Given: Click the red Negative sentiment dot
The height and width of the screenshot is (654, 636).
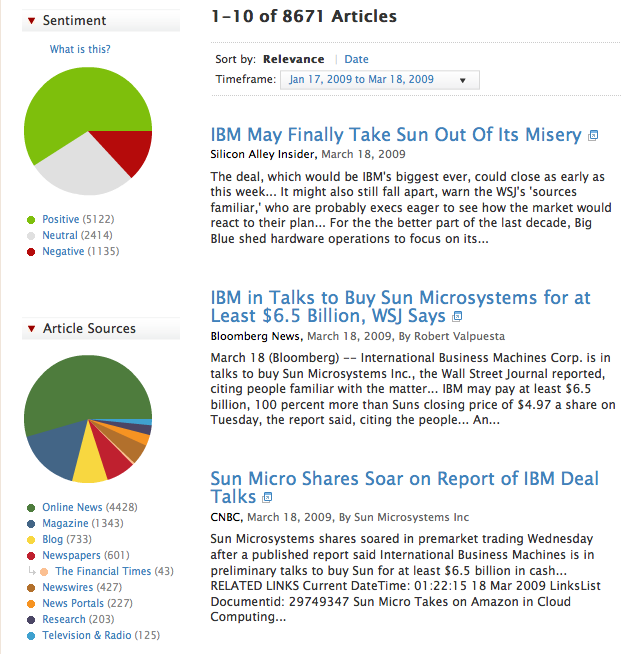Looking at the screenshot, I should point(32,252).
